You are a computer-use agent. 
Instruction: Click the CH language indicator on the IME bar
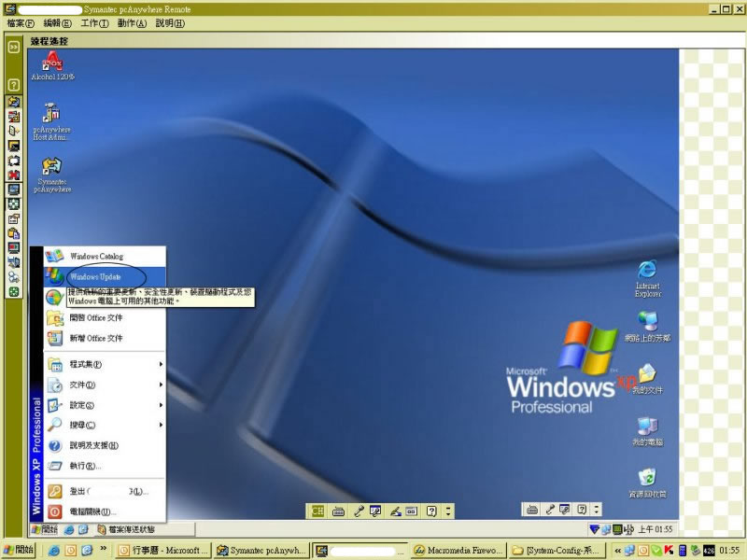pos(317,511)
